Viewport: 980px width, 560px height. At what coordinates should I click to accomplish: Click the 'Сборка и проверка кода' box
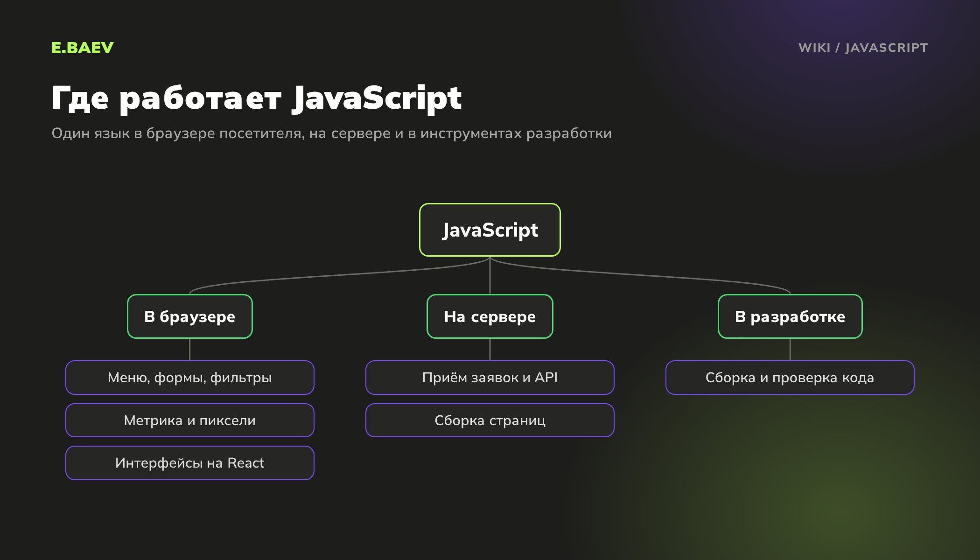pos(790,378)
